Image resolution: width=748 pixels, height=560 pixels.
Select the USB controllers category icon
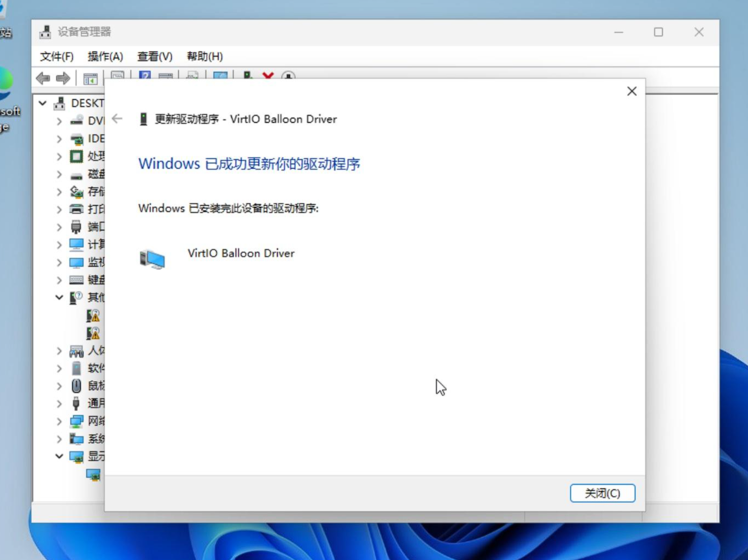76,403
